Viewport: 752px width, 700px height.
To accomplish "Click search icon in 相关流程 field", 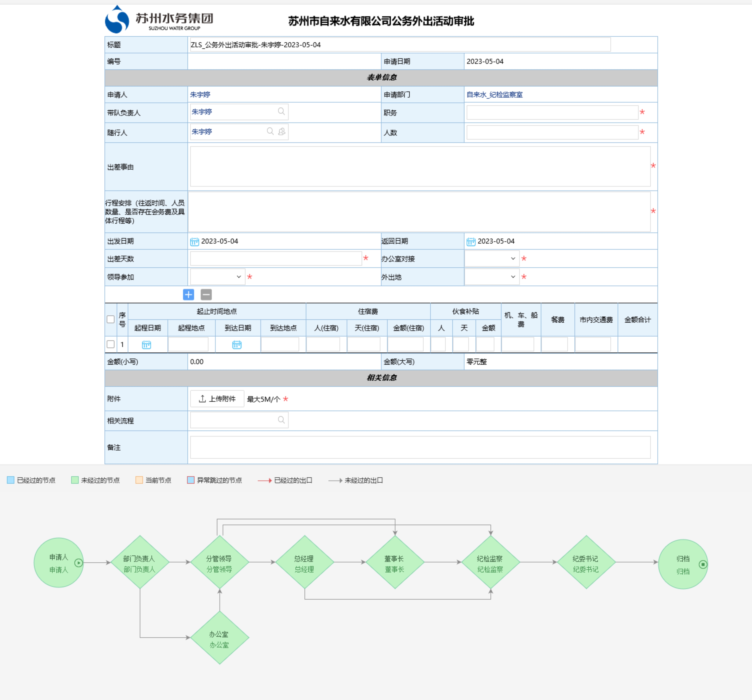I will tap(281, 420).
